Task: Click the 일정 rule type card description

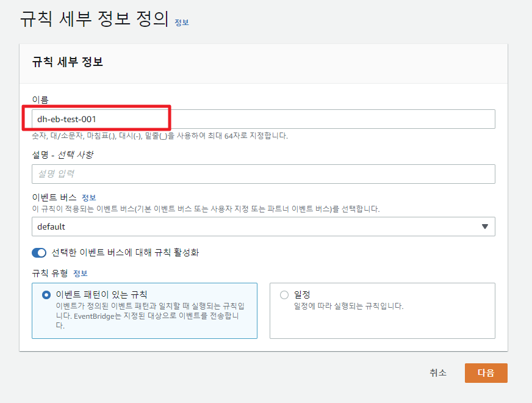Action: pos(348,306)
